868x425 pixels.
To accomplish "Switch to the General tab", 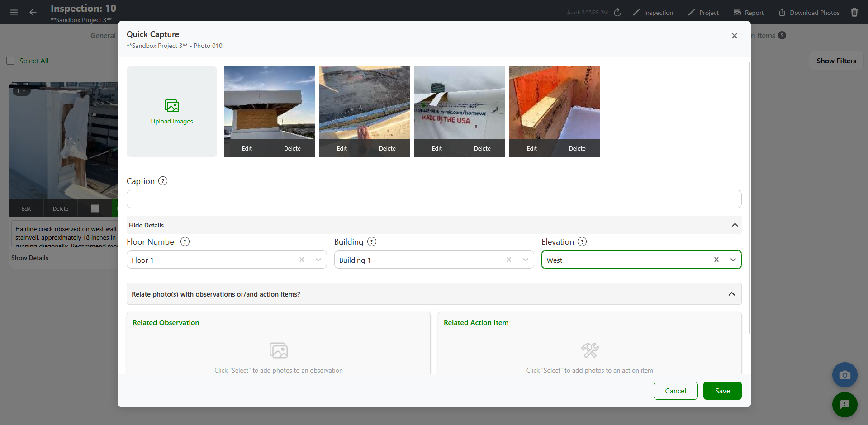I will click(x=103, y=35).
